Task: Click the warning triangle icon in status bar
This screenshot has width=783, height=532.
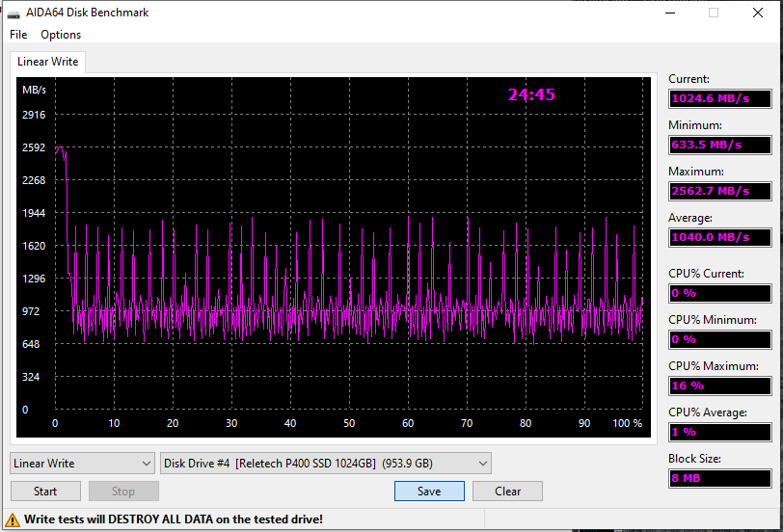Action: pyautogui.click(x=13, y=520)
